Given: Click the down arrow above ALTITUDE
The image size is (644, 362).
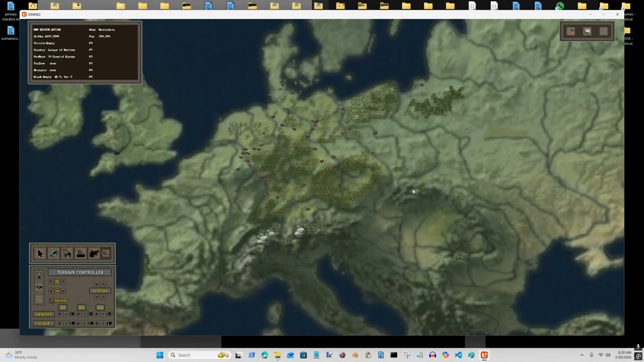Looking at the screenshot, I should tap(97, 284).
